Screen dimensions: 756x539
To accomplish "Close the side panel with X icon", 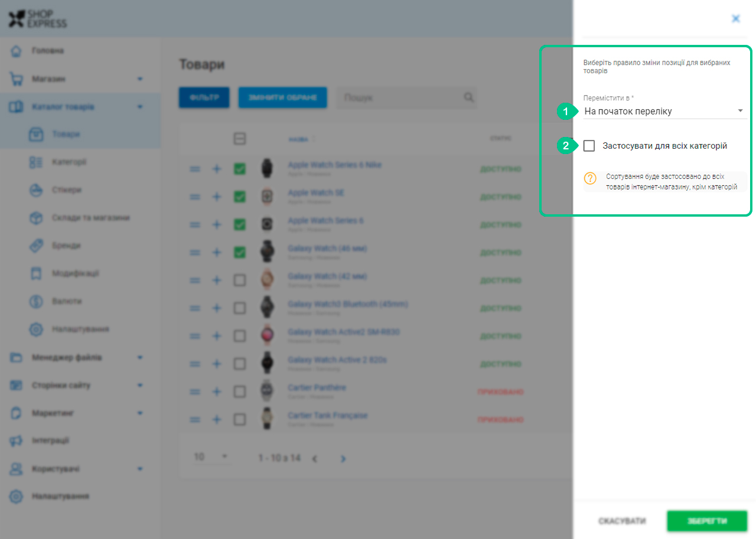I will pyautogui.click(x=736, y=18).
